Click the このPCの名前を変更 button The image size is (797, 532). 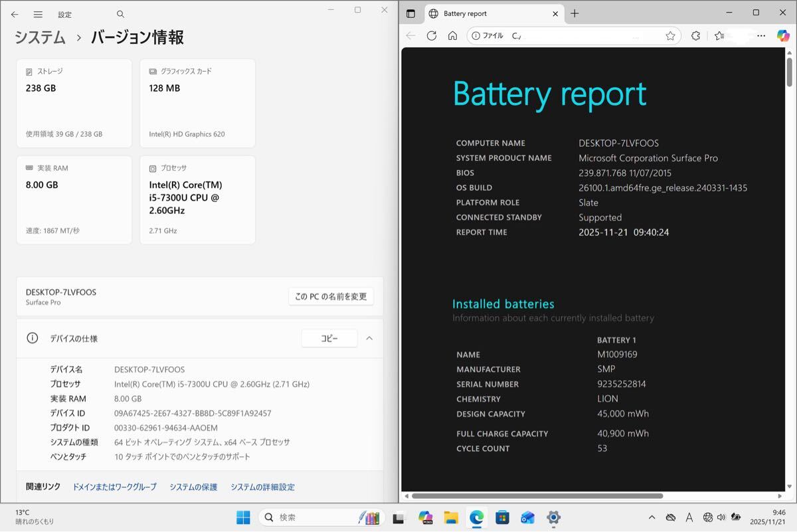(331, 296)
